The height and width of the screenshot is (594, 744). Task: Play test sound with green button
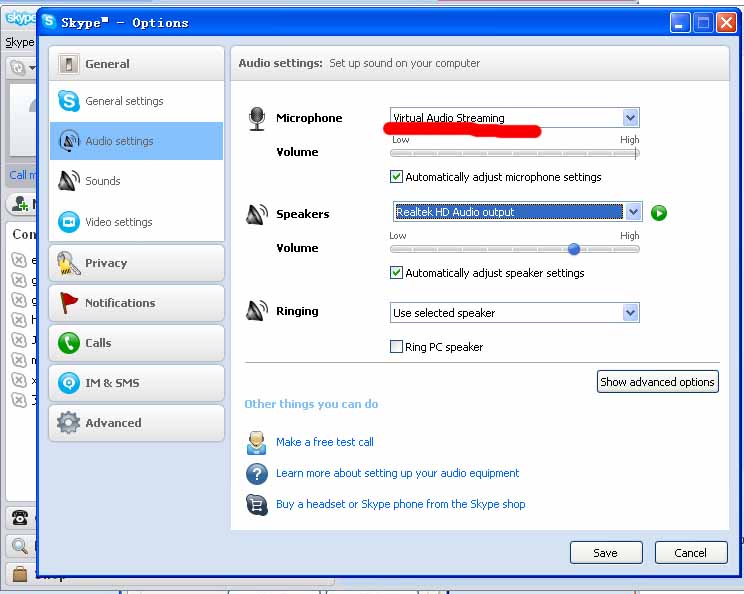coord(659,213)
